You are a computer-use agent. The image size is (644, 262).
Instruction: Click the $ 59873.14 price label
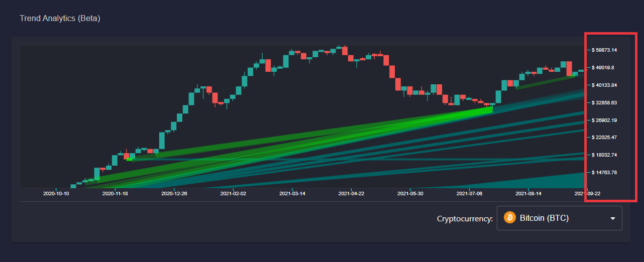(604, 50)
